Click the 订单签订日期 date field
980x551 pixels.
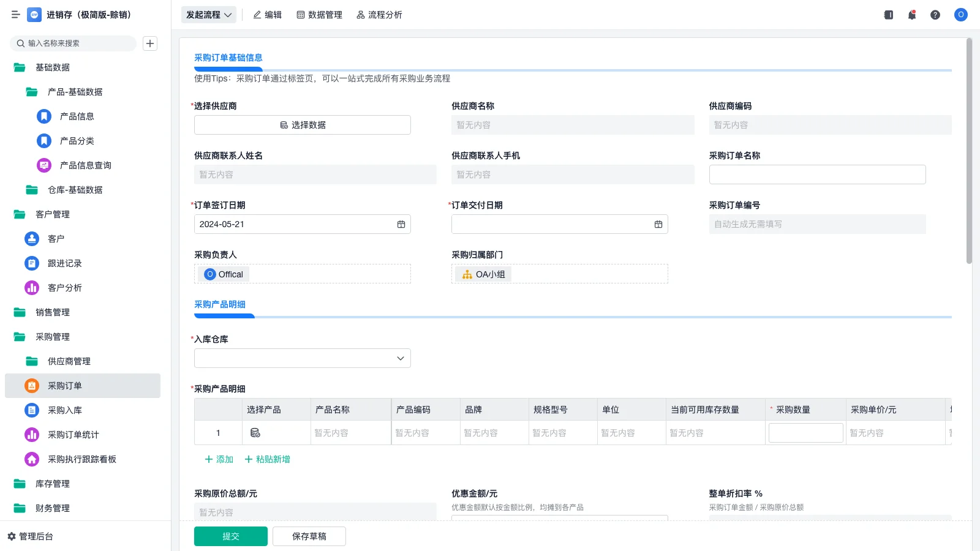pos(303,224)
